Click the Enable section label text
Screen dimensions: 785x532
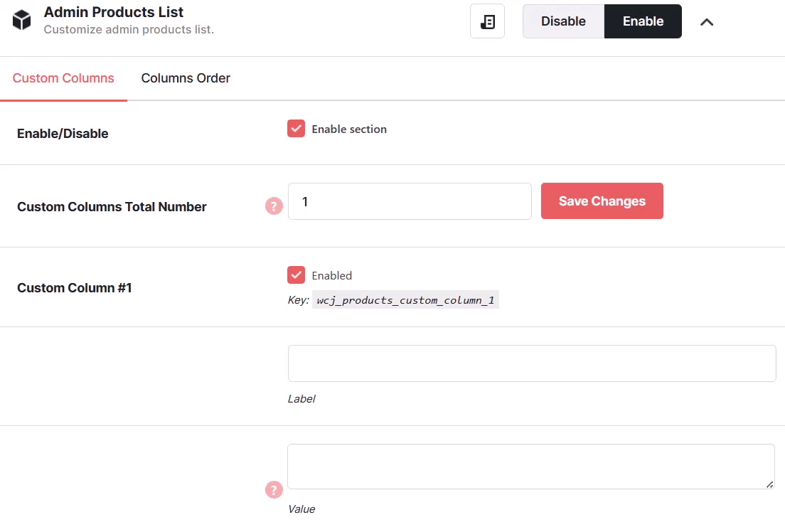coord(349,129)
